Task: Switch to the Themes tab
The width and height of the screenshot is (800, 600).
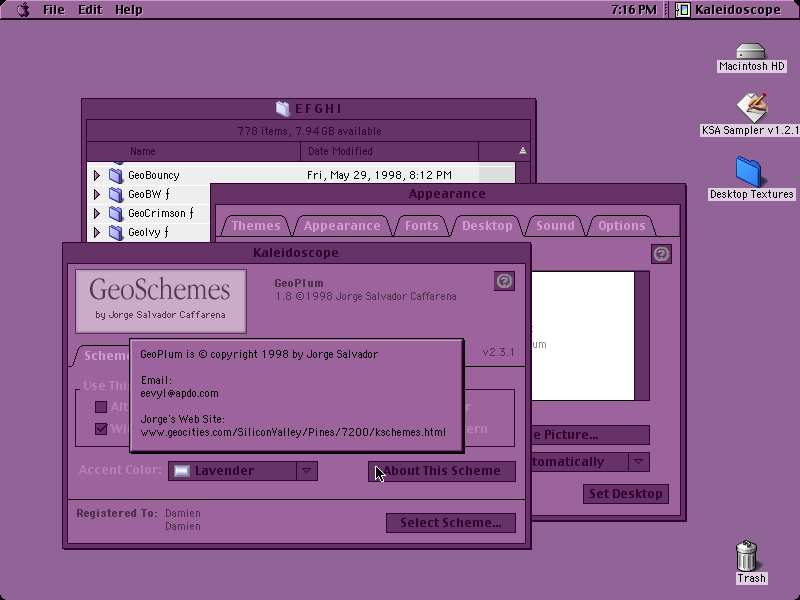Action: click(256, 226)
